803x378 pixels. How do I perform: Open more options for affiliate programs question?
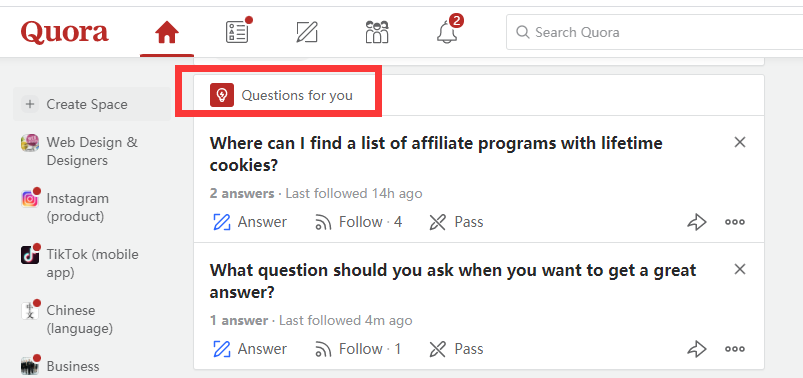pos(734,222)
